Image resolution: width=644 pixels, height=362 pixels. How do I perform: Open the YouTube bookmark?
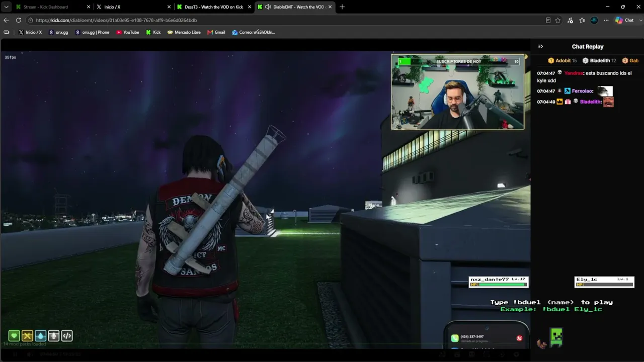pos(128,32)
